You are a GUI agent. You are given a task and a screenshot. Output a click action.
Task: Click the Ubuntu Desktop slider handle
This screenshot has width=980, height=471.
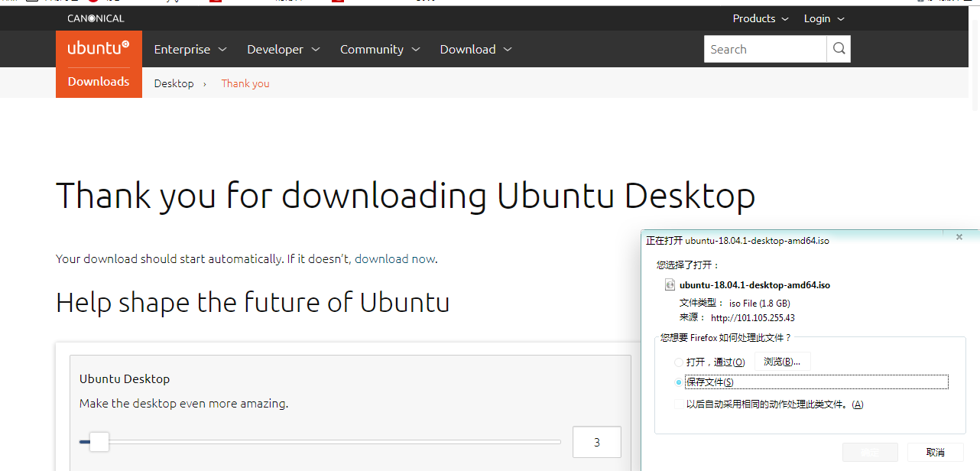pyautogui.click(x=99, y=441)
